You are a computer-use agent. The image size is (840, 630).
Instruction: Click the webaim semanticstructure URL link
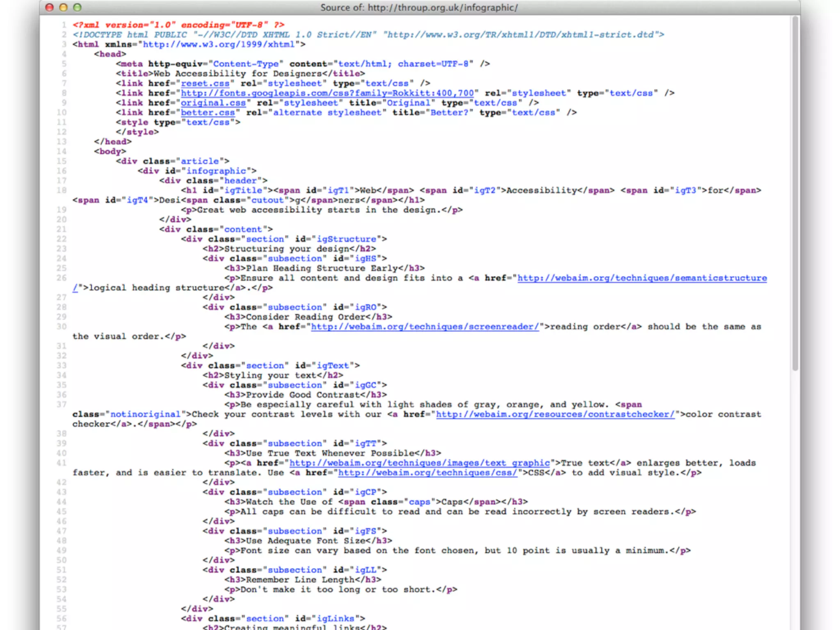[641, 278]
